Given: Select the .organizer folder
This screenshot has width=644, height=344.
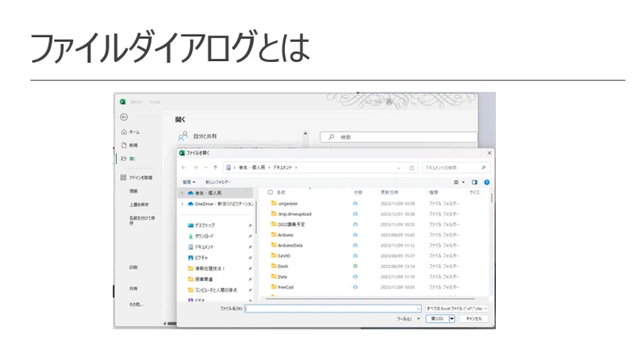Looking at the screenshot, I should point(284,204).
